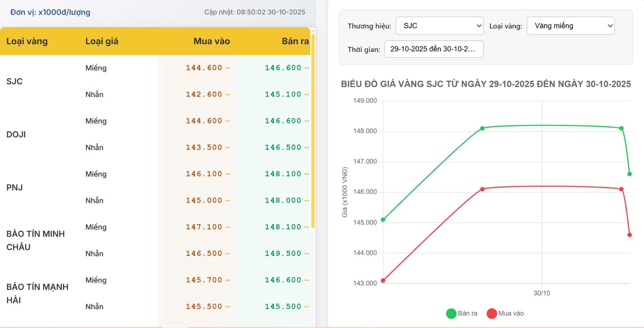
Task: Click the Mua vào column header
Action: click(x=211, y=41)
